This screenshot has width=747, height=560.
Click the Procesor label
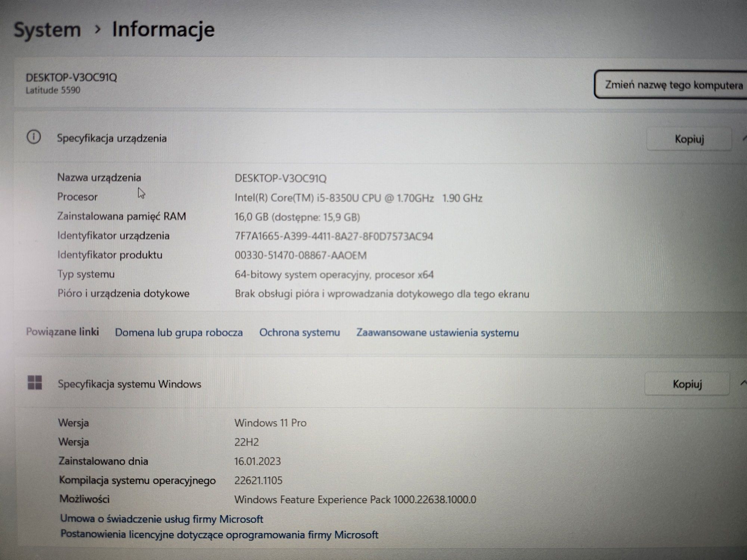point(77,197)
